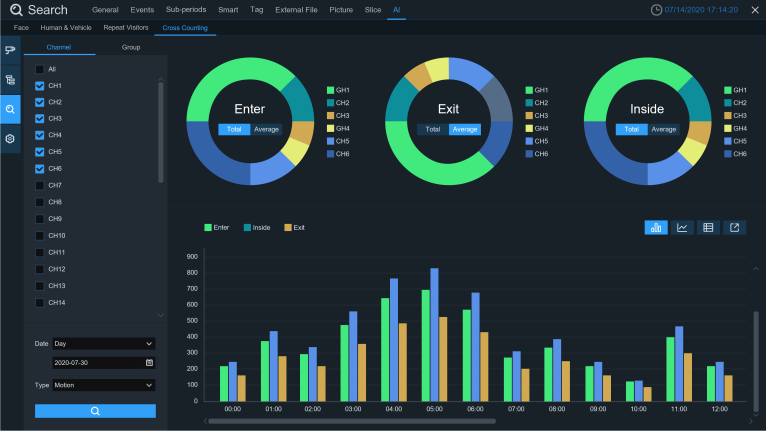
Task: Open the Date range dropdown showing Day
Action: (x=104, y=344)
